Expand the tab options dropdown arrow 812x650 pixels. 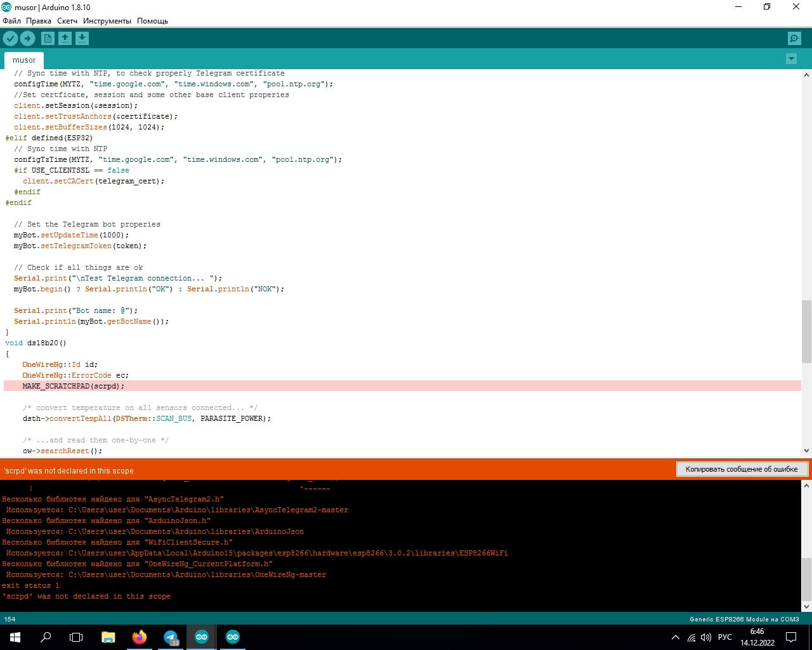click(791, 59)
